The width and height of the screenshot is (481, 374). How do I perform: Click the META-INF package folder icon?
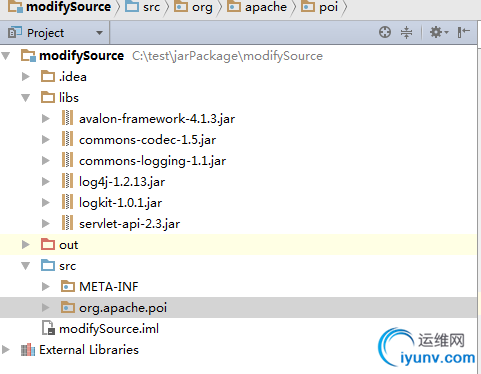(x=68, y=286)
